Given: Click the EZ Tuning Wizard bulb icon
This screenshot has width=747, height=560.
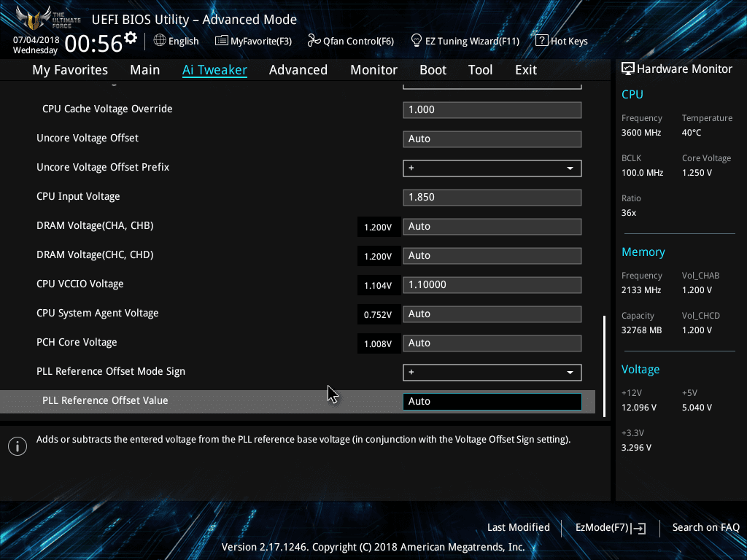Looking at the screenshot, I should click(417, 41).
